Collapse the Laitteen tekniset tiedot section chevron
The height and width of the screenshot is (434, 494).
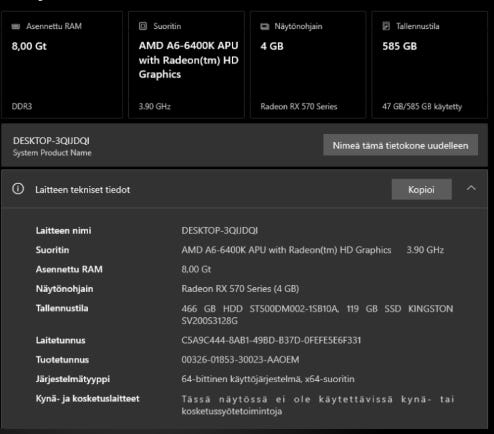click(471, 189)
